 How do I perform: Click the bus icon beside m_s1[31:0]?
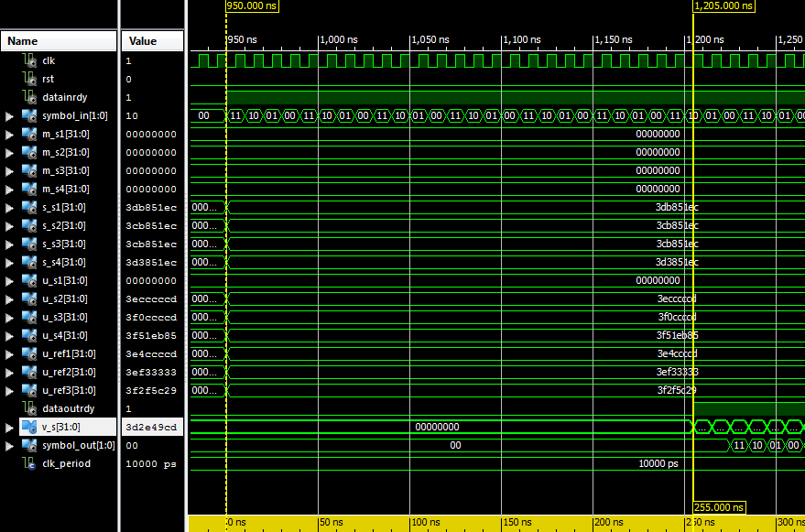(x=30, y=135)
